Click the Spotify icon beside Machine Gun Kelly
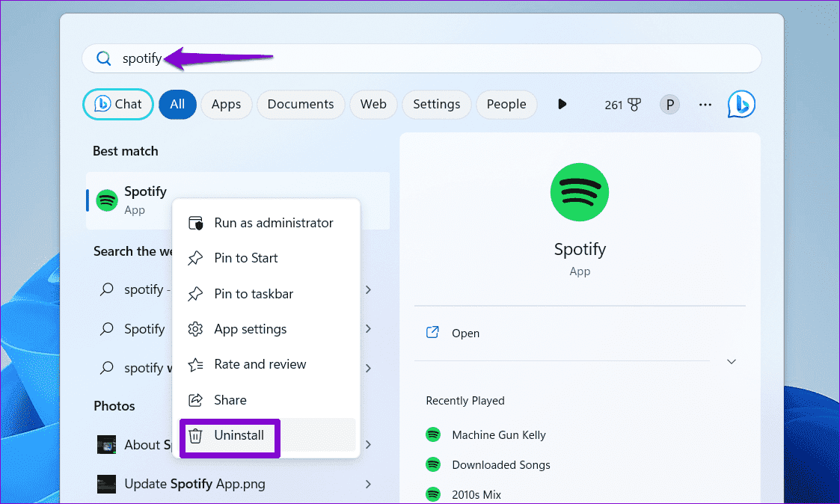 pyautogui.click(x=433, y=434)
